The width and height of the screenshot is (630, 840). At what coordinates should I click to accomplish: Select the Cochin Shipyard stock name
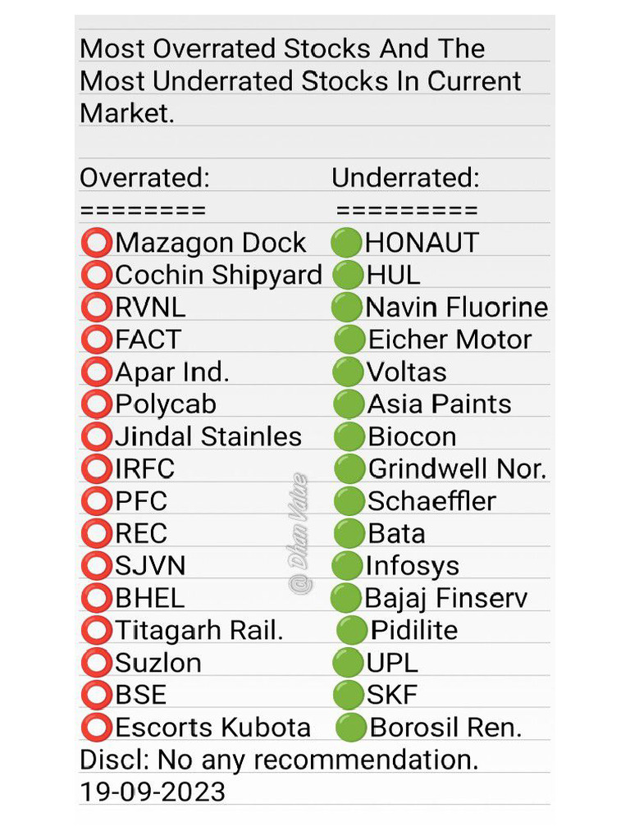[218, 276]
